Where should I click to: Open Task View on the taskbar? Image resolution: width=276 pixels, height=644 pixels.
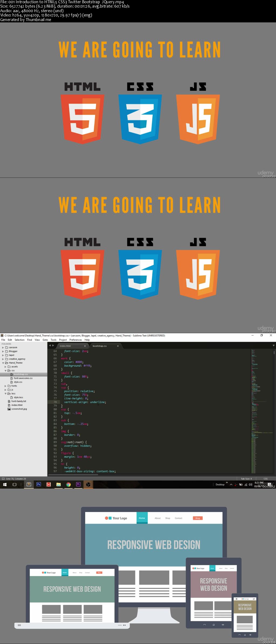click(x=15, y=485)
